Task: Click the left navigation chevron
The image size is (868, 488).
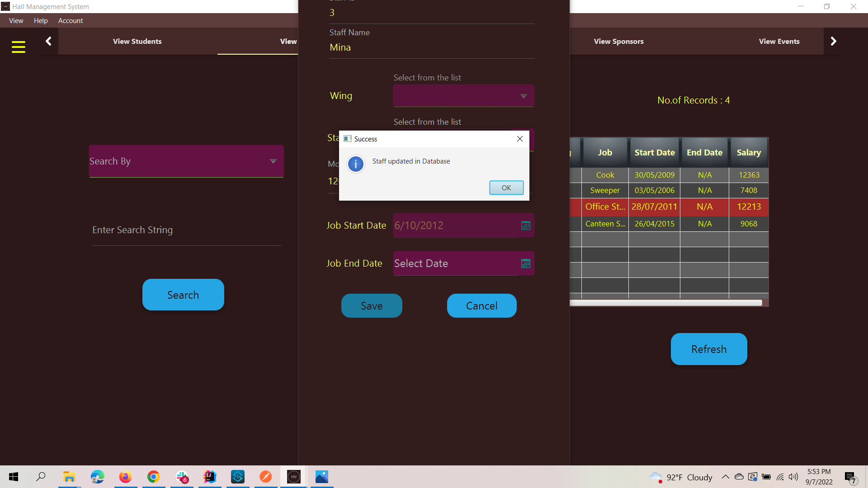Action: coord(48,41)
